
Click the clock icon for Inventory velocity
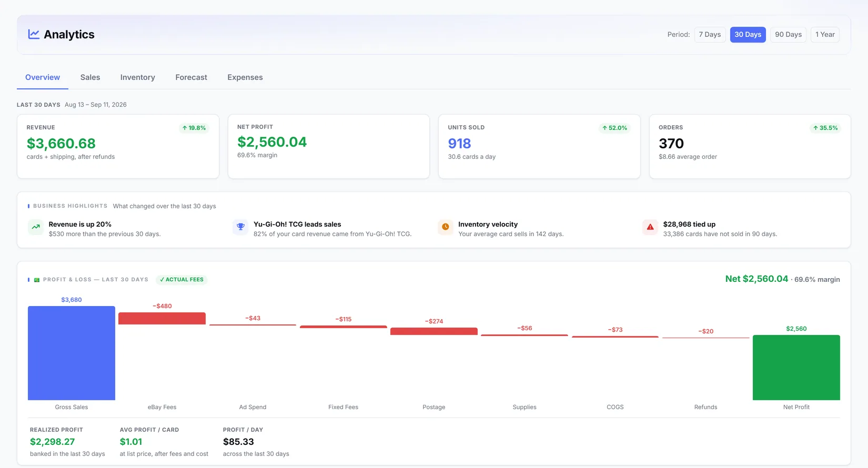coord(446,227)
